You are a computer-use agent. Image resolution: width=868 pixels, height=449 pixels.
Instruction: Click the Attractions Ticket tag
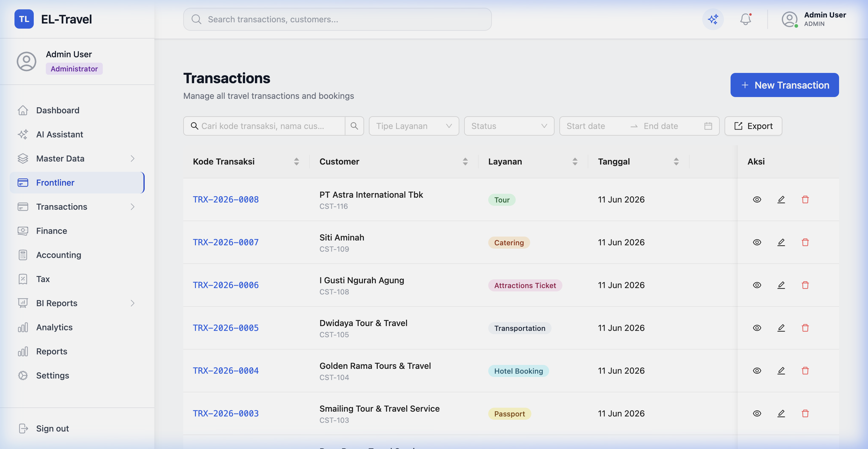[525, 285]
